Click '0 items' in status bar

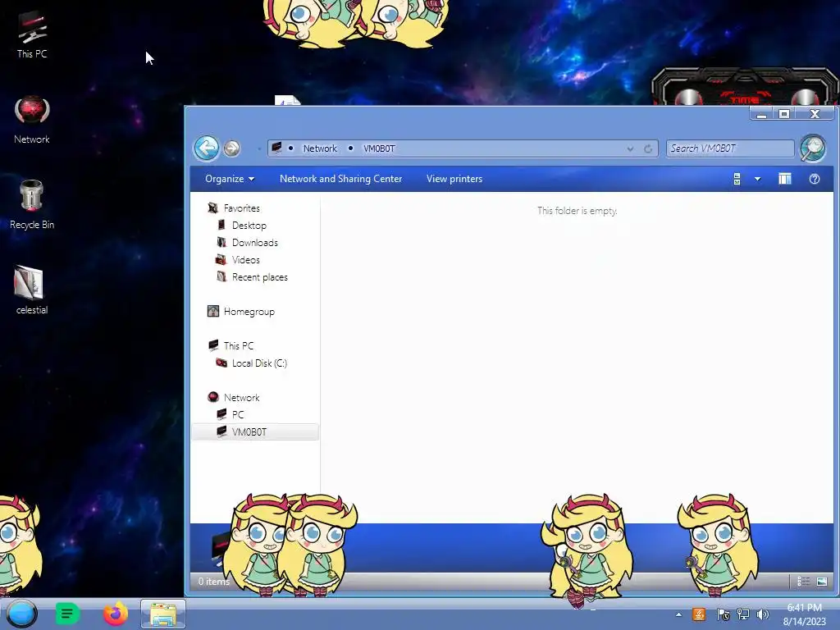tap(214, 582)
